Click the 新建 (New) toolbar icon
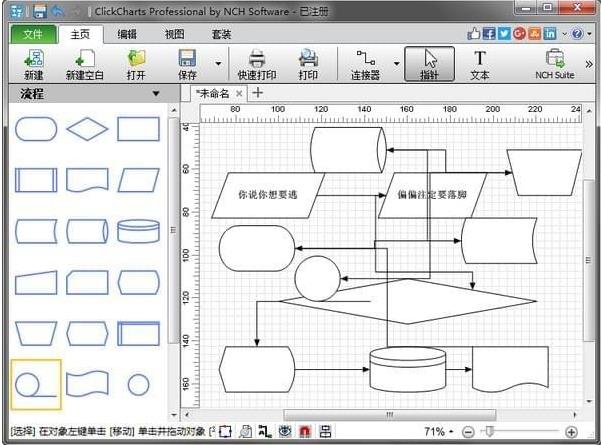 pyautogui.click(x=33, y=64)
